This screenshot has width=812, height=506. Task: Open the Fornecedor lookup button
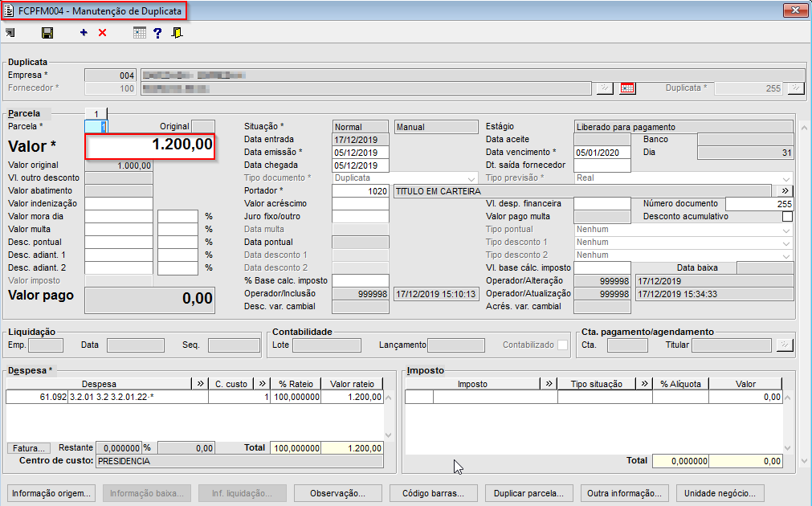click(x=604, y=88)
